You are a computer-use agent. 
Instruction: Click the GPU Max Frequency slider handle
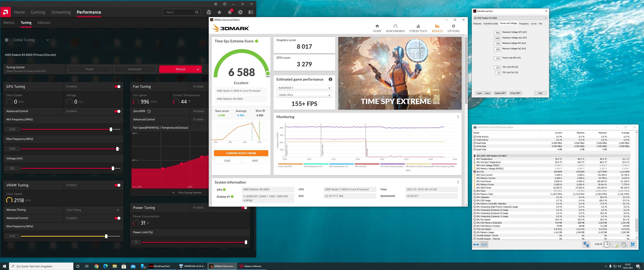(x=117, y=149)
